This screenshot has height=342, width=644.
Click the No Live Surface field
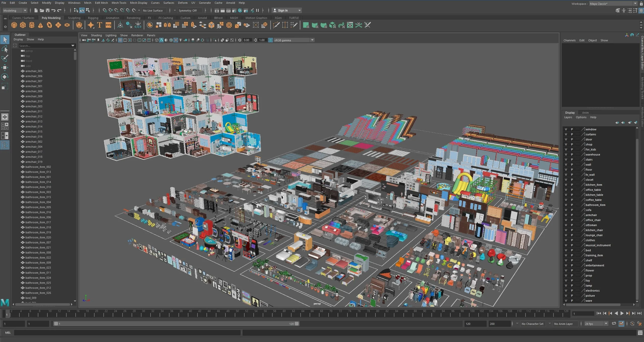[154, 10]
